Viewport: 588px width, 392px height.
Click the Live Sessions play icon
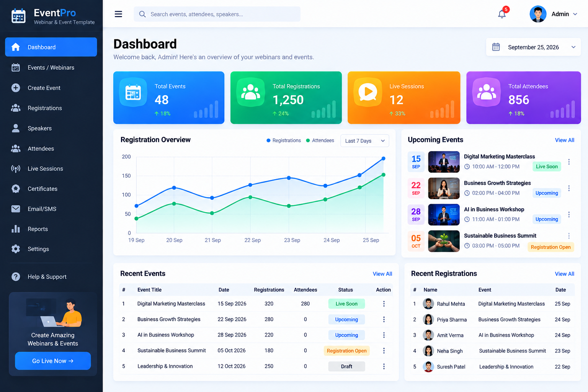(x=368, y=92)
